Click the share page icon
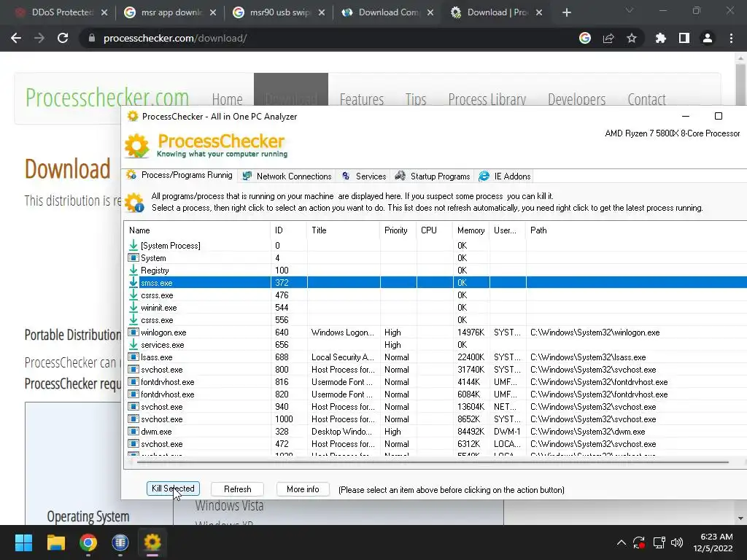747x560 pixels. (x=608, y=38)
